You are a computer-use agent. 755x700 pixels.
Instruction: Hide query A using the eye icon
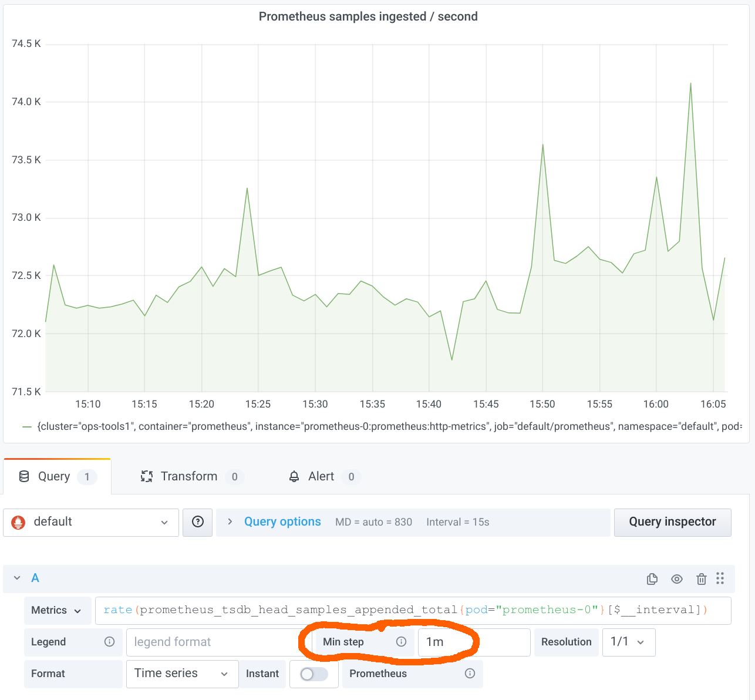[x=677, y=579]
